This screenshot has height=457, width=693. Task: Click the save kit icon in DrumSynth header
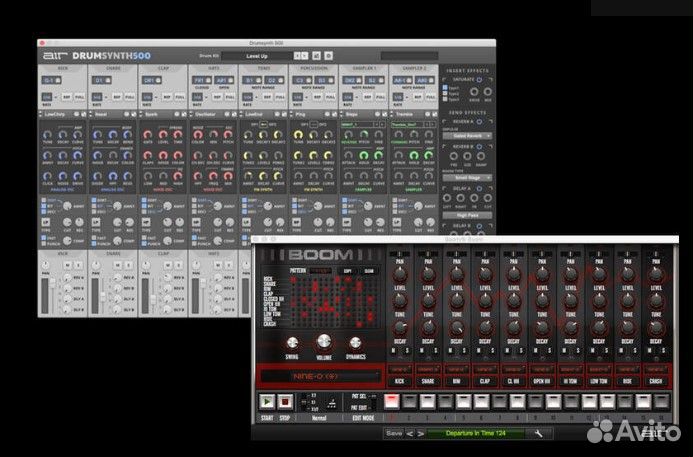click(x=316, y=56)
